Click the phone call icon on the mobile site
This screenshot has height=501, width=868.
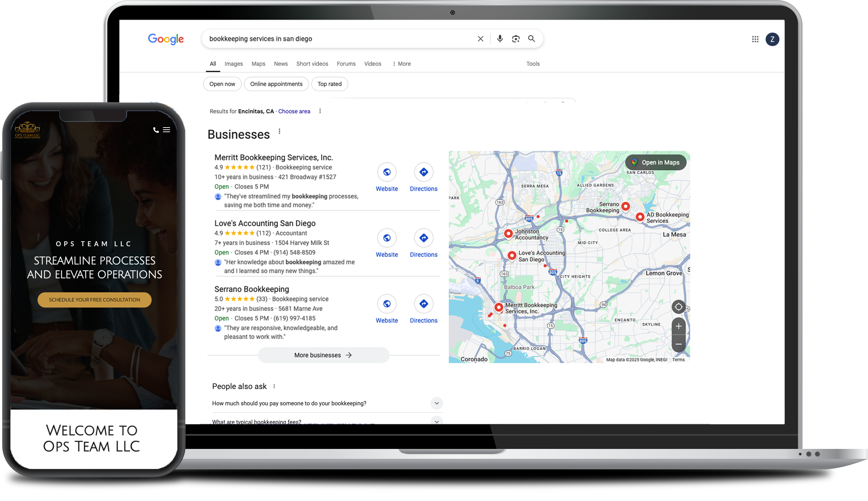click(x=156, y=130)
